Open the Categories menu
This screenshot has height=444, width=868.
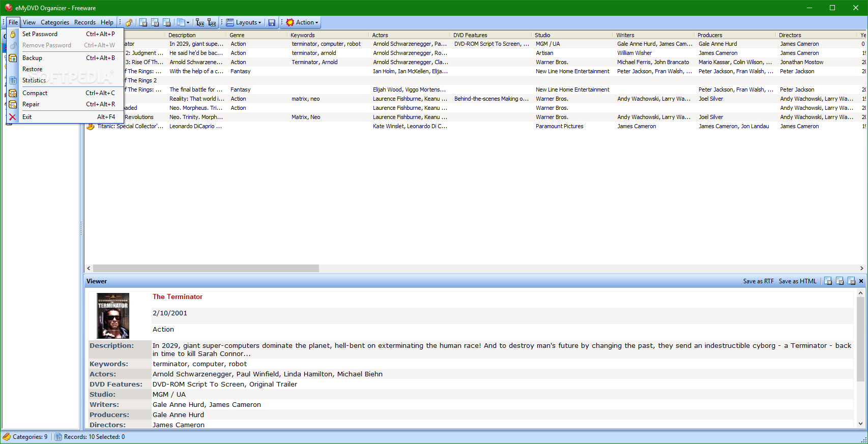pyautogui.click(x=55, y=22)
